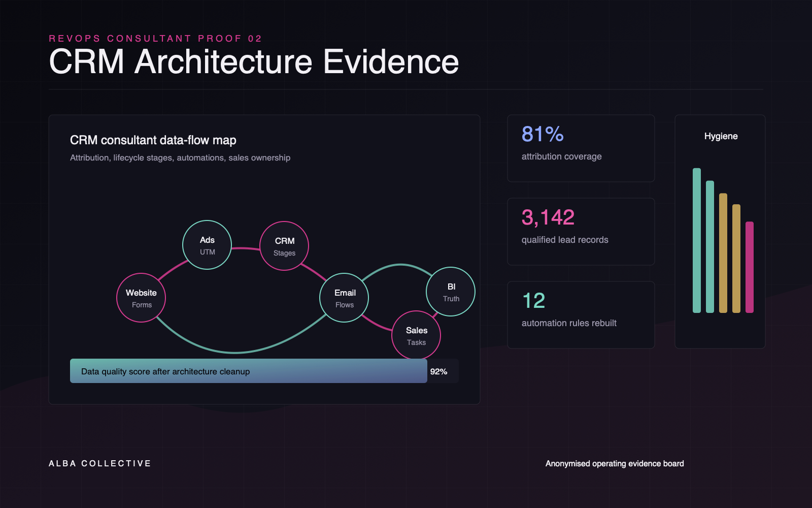This screenshot has width=812, height=508.
Task: Select the Website Forms node
Action: pos(141,298)
